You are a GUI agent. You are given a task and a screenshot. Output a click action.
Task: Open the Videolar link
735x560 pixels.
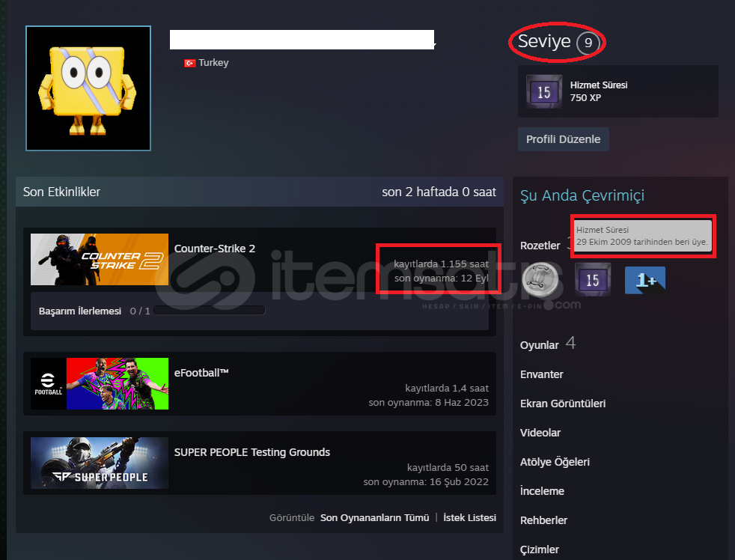pos(540,433)
